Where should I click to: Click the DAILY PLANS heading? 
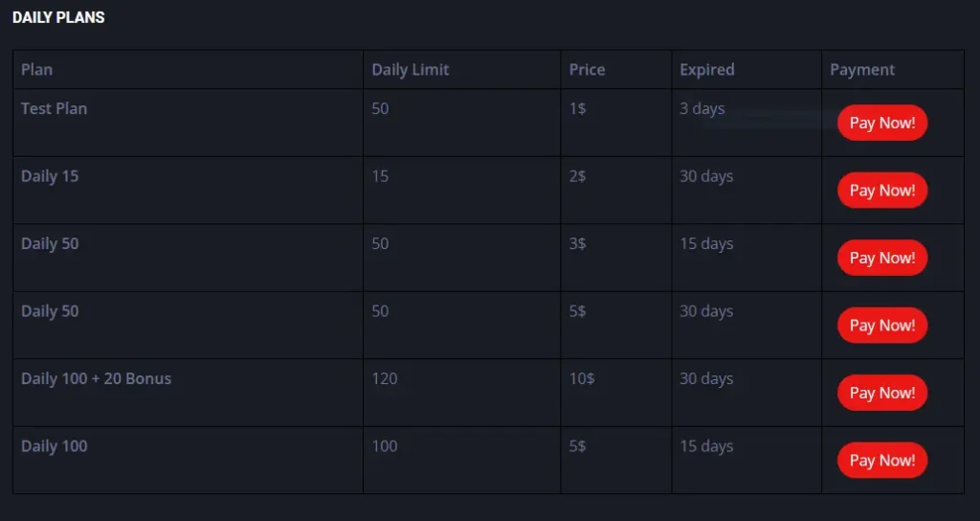tap(58, 17)
